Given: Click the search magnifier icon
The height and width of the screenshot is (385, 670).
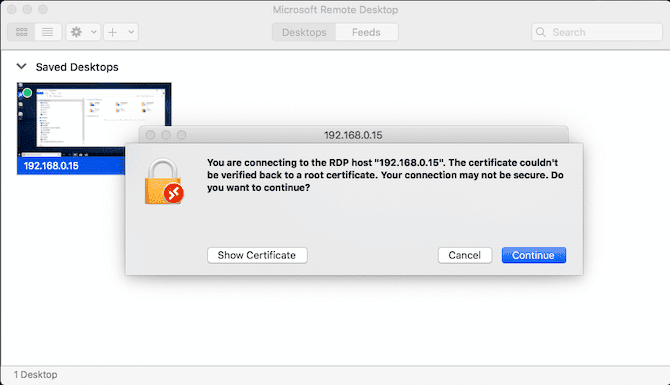Looking at the screenshot, I should coord(541,32).
